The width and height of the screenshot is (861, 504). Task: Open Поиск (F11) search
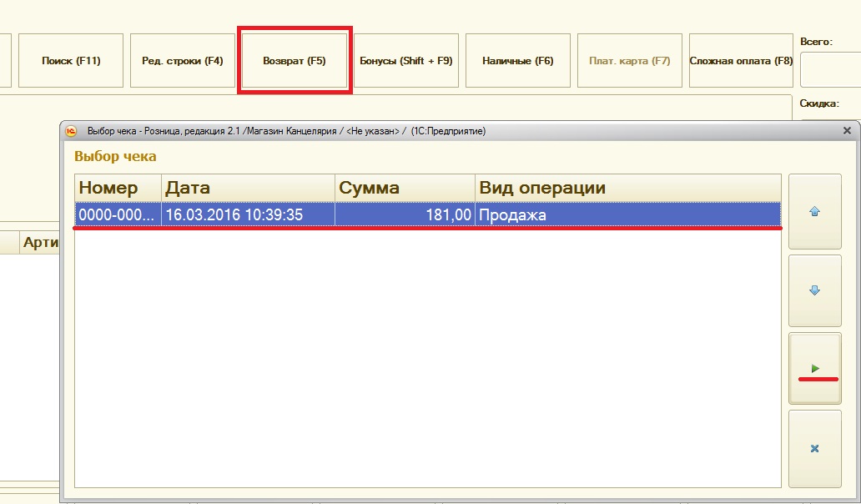71,60
